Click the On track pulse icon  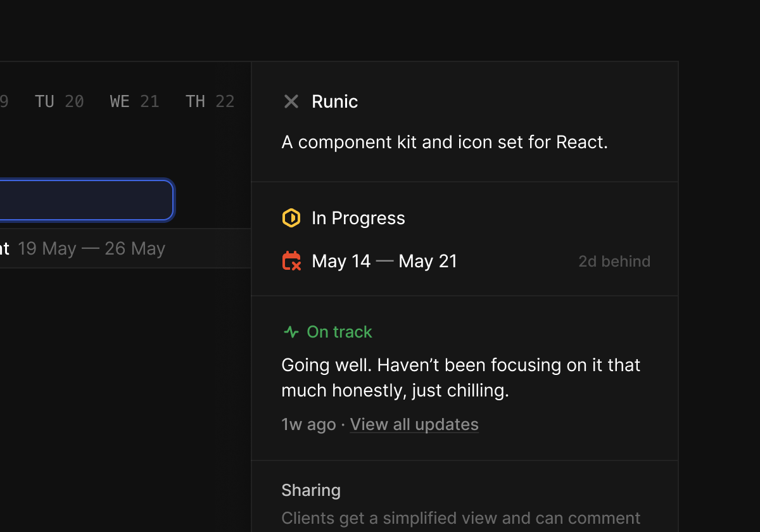(291, 332)
